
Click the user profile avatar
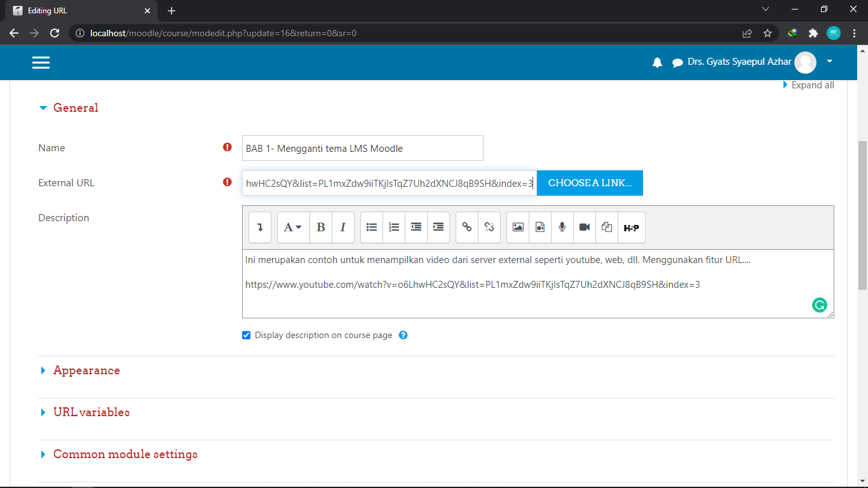pos(805,62)
